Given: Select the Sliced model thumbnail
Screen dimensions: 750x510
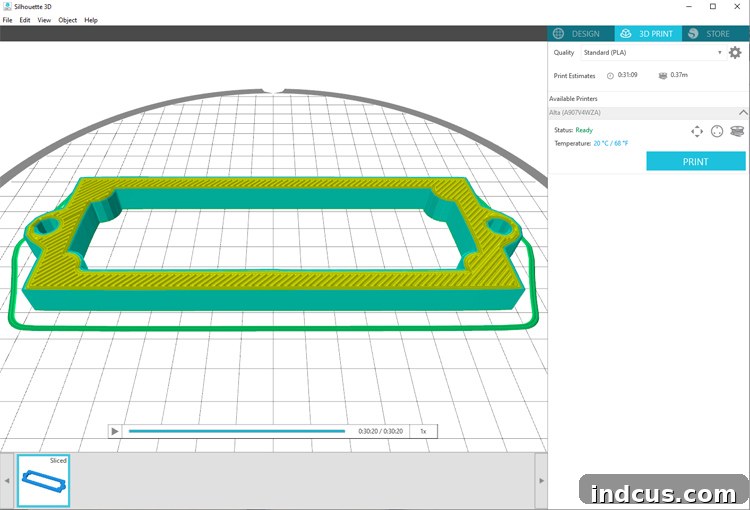Looking at the screenshot, I should (x=44, y=481).
